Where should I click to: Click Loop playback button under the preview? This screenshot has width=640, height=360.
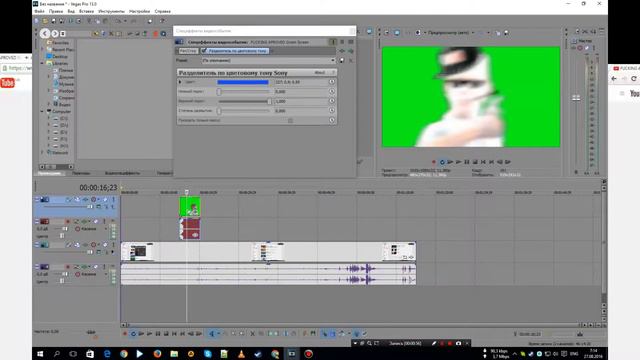[442, 162]
